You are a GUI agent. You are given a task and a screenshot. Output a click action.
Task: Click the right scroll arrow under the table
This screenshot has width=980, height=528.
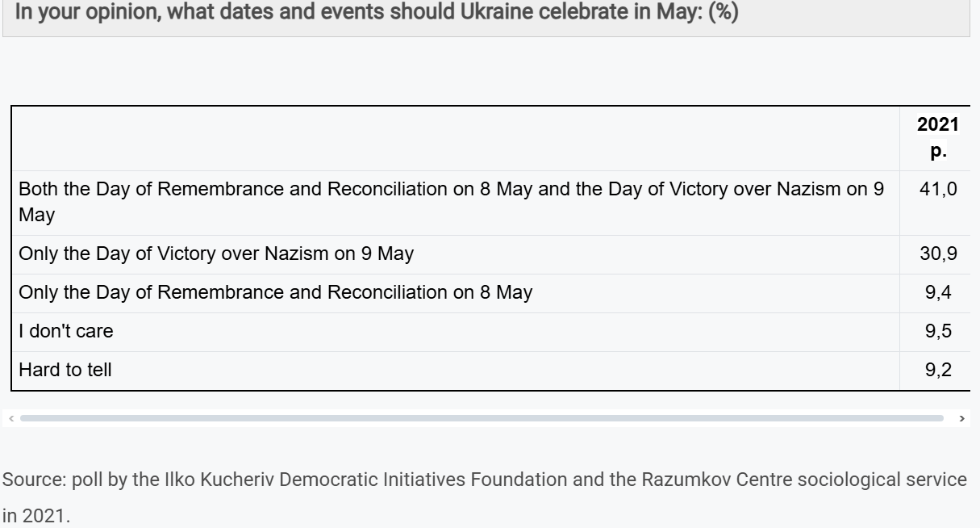pos(961,418)
